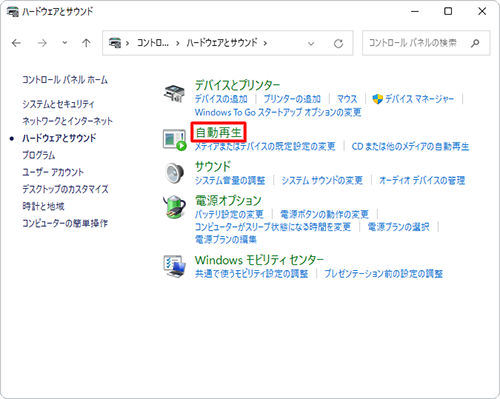Open デバイス マネージャー link
This screenshot has height=399, width=500.
[419, 99]
